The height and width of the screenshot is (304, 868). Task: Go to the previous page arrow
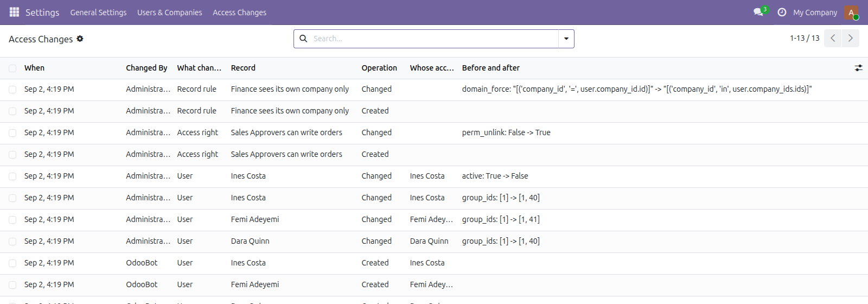click(833, 38)
